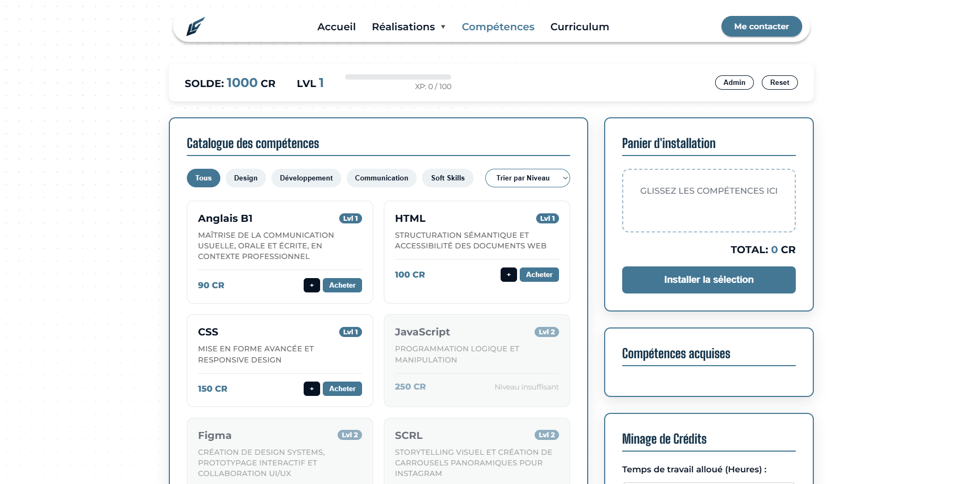Buy the Anglais B1 skill
Viewport: 980px width, 484px height.
pyautogui.click(x=342, y=285)
